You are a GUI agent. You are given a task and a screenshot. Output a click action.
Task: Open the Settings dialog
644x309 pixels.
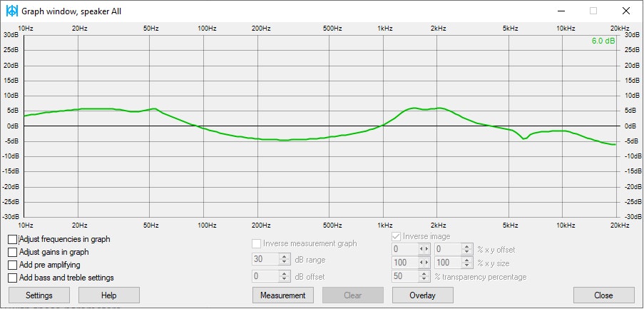click(x=39, y=295)
